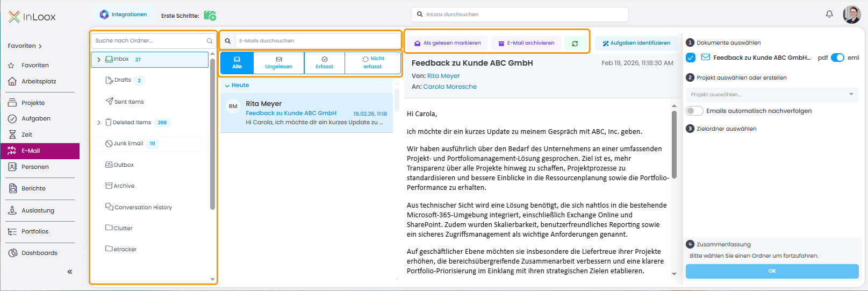Toggle the pdf/eml format switch
Viewport: 868px width, 291px height.
coord(837,58)
